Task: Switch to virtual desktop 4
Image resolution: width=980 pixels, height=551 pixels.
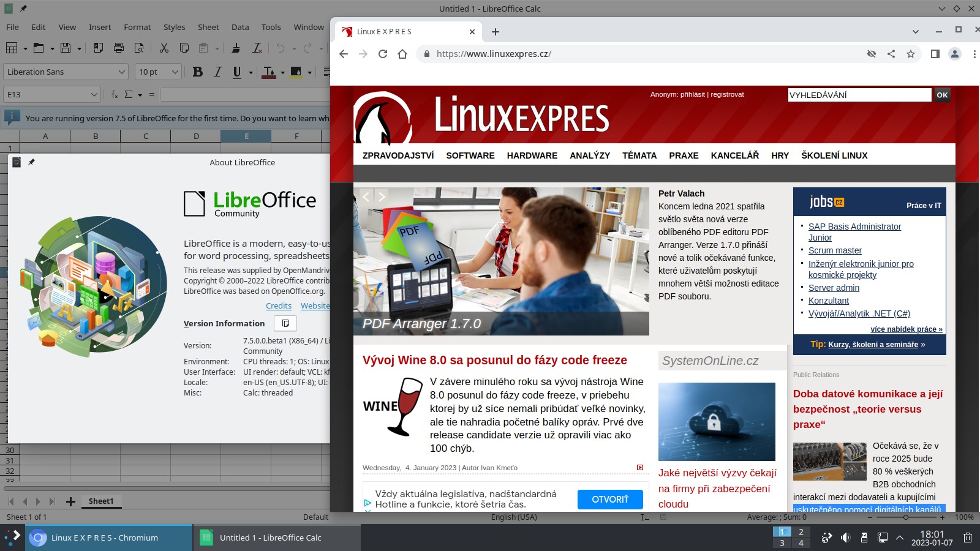Action: pyautogui.click(x=801, y=543)
